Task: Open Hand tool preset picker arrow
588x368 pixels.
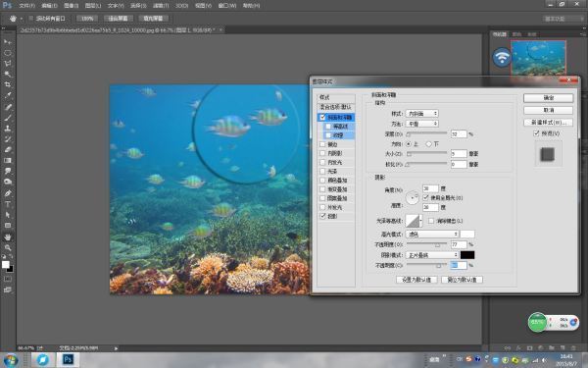Action: [22, 19]
